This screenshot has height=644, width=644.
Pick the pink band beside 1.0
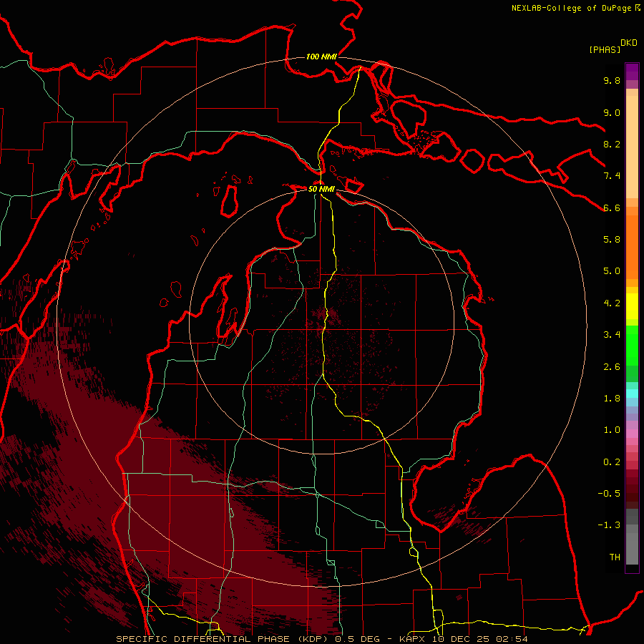coord(632,434)
